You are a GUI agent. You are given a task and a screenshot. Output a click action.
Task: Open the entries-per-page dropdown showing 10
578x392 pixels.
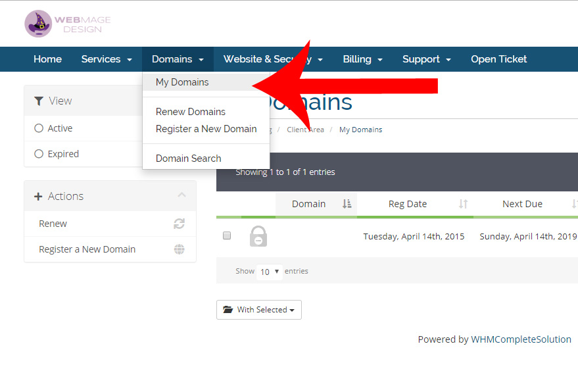269,271
